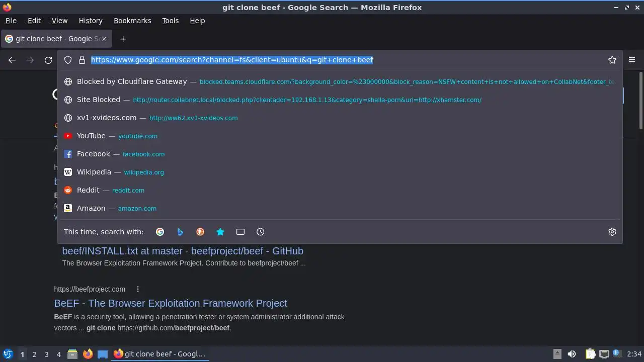The image size is (644, 362).
Task: Choose the Reddit suggestion
Action: pos(340,190)
